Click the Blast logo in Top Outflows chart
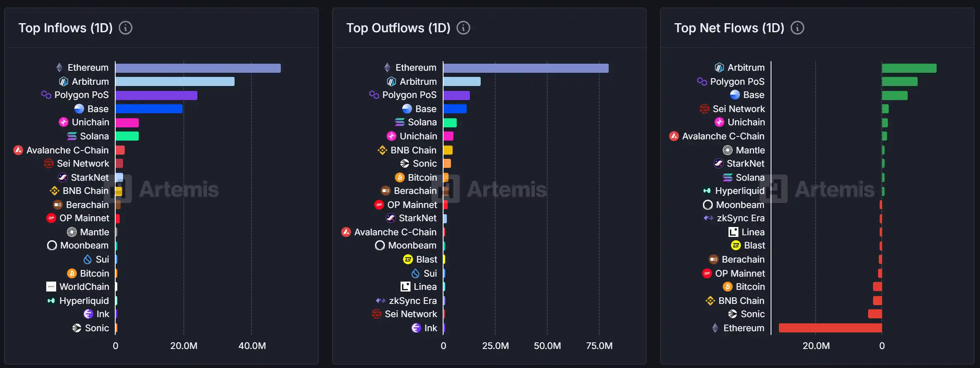Viewport: 980px width, 368px height. pyautogui.click(x=408, y=259)
